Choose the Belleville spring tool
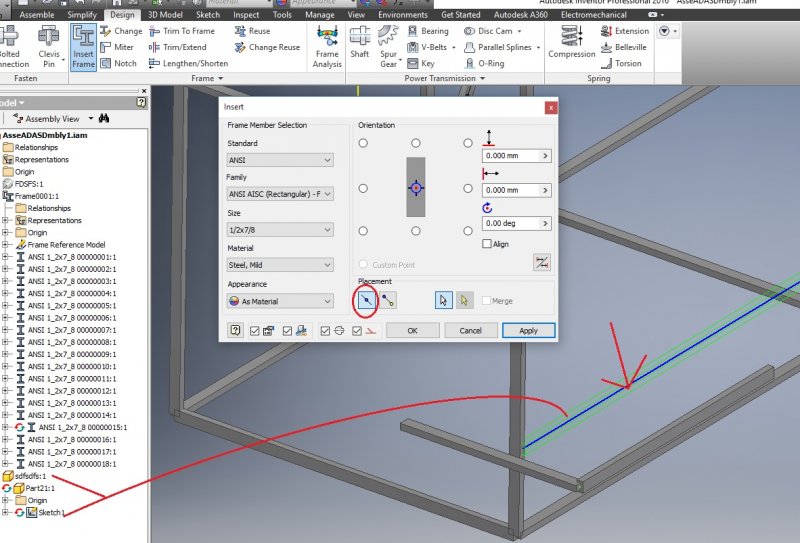Screen dimensions: 800x543 (x=623, y=47)
